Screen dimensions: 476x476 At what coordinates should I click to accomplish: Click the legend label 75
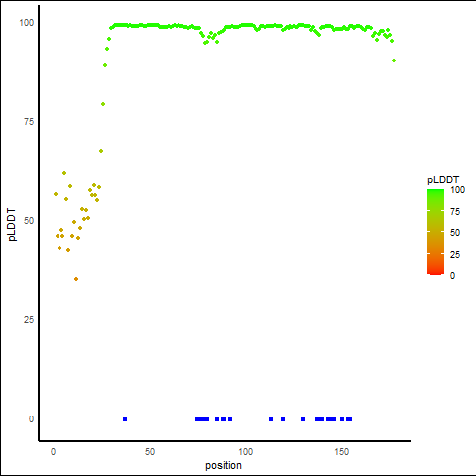coord(455,211)
